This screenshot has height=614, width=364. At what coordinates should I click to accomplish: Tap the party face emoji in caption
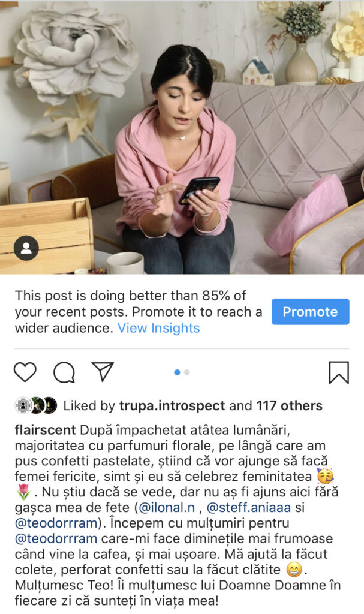325,475
